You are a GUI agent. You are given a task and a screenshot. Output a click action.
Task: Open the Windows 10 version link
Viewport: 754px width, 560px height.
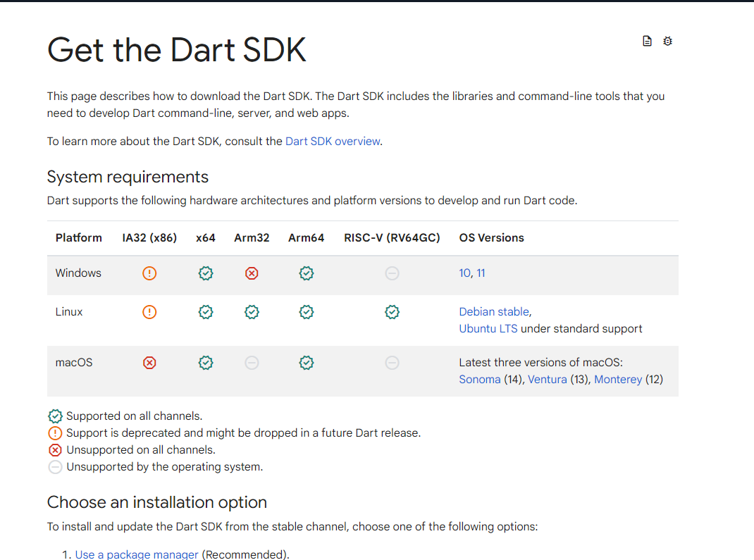click(464, 273)
